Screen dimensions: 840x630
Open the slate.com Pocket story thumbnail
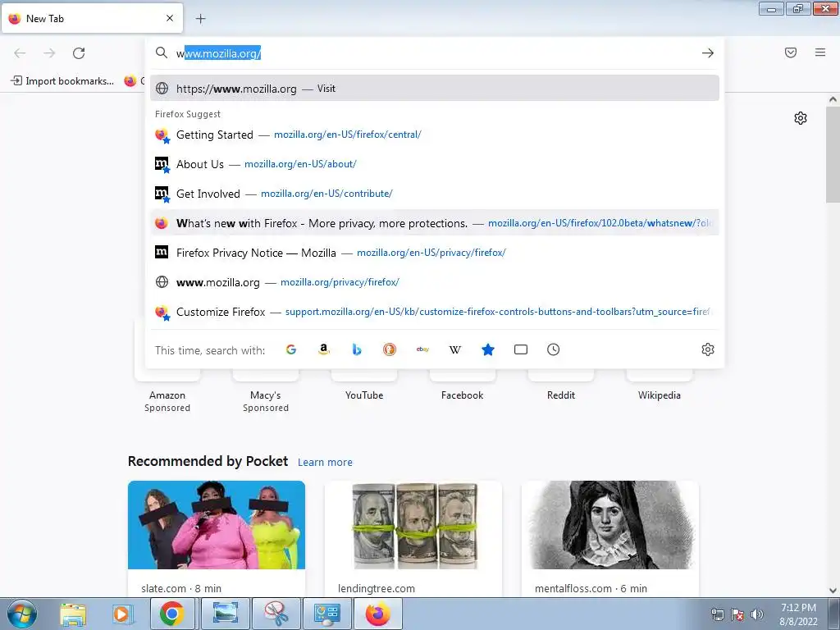click(x=217, y=525)
